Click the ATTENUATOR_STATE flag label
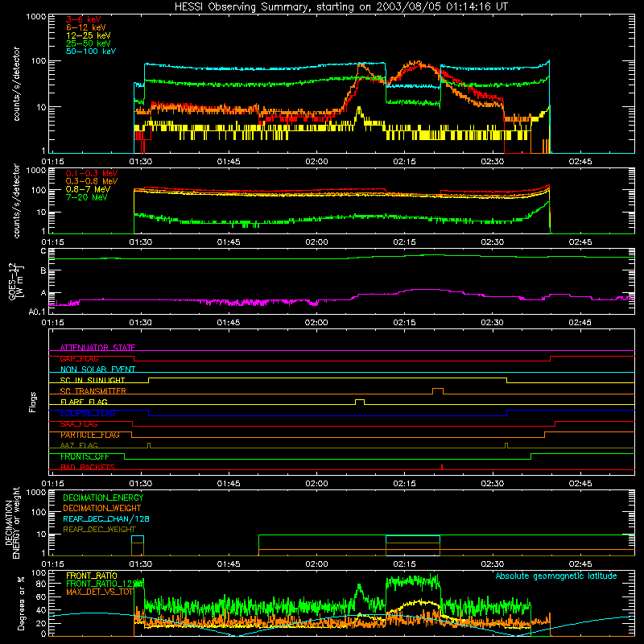 [97, 348]
